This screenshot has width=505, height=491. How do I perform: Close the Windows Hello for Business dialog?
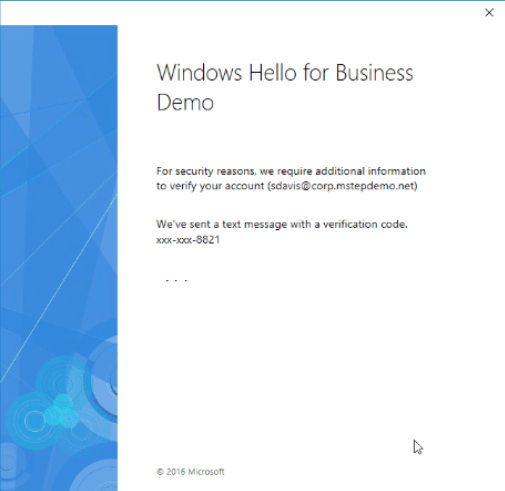pos(489,13)
